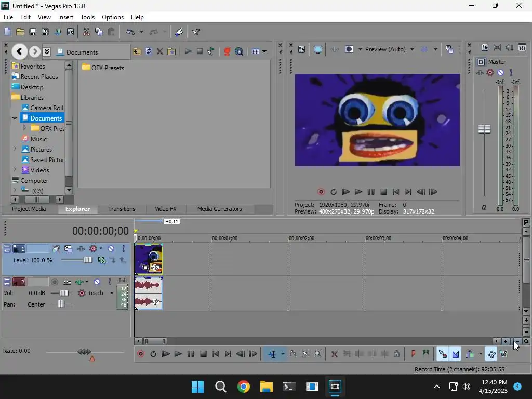
Task: Click the Up One Level folder icon
Action: click(137, 51)
